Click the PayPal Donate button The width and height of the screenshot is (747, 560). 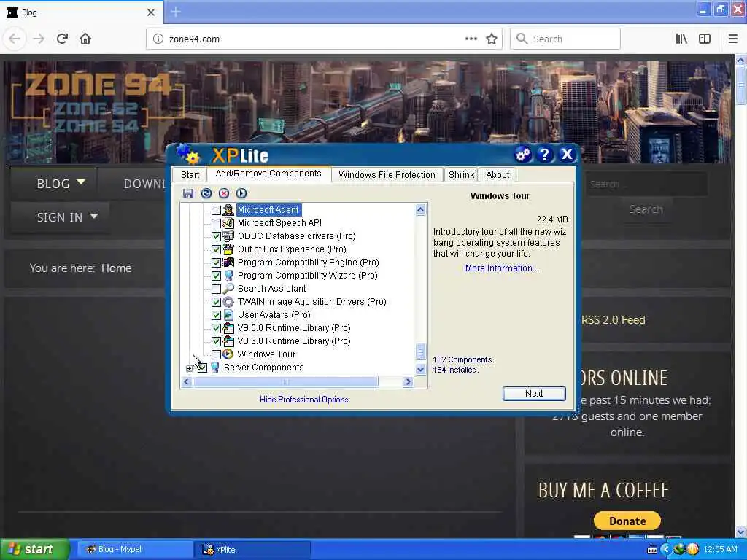point(627,521)
